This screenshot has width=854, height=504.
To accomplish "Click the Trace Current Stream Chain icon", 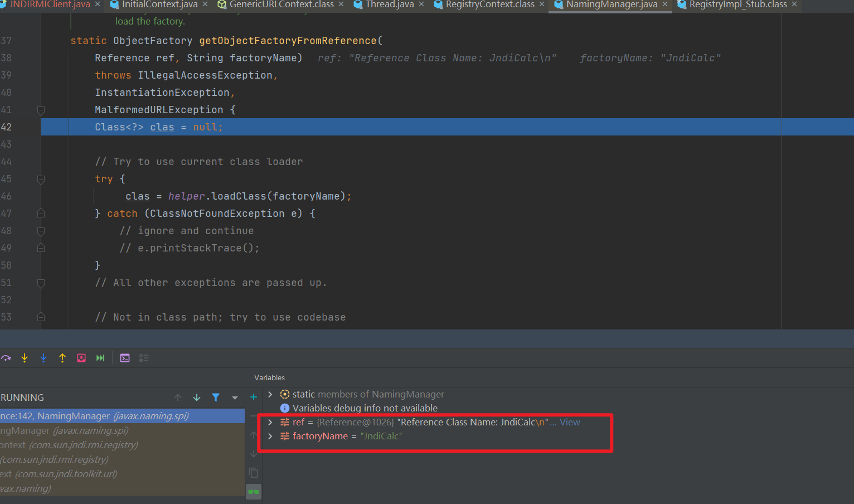I will click(144, 358).
